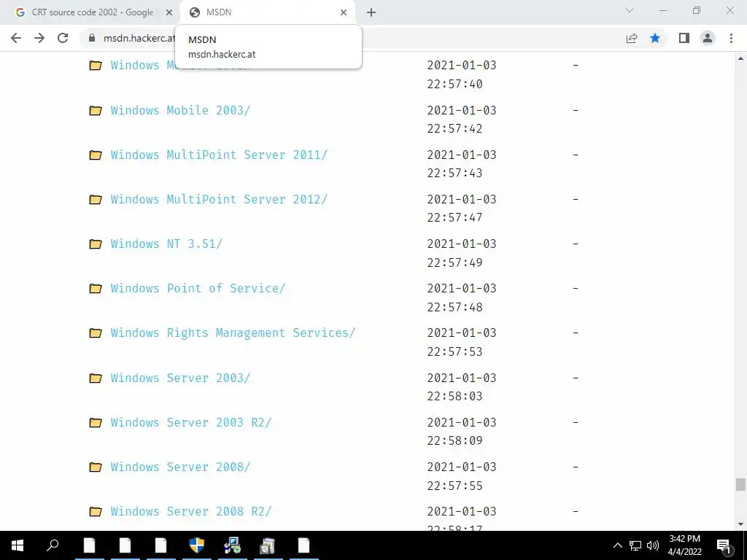Open Windows Server 2008/ link

[x=180, y=467]
